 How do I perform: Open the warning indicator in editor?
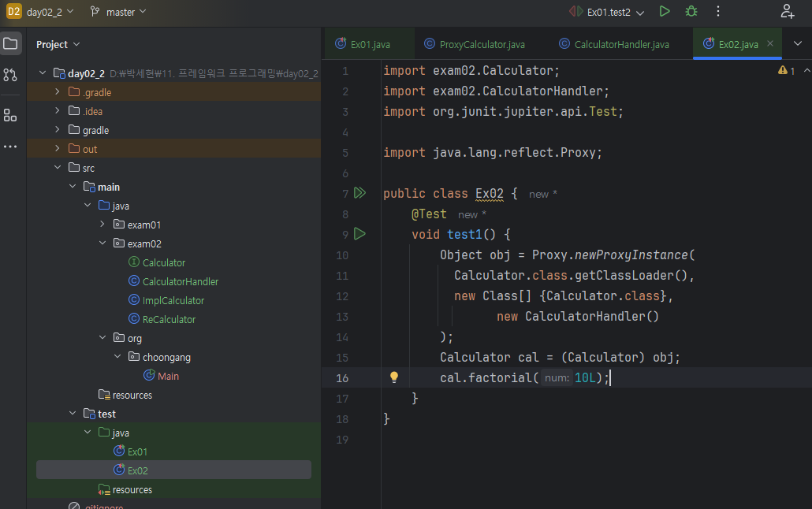coord(786,70)
